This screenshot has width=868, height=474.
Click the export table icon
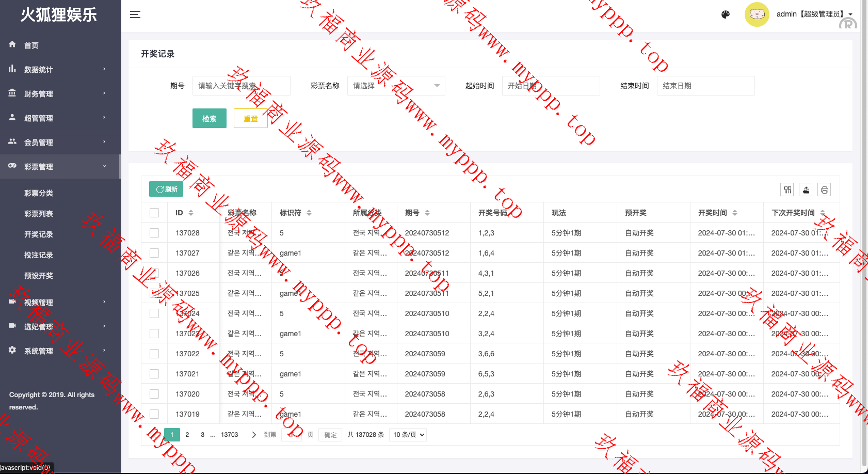click(806, 190)
